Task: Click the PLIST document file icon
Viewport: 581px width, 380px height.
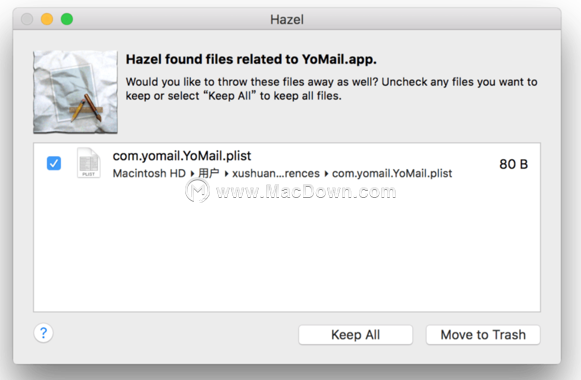Action: point(89,163)
